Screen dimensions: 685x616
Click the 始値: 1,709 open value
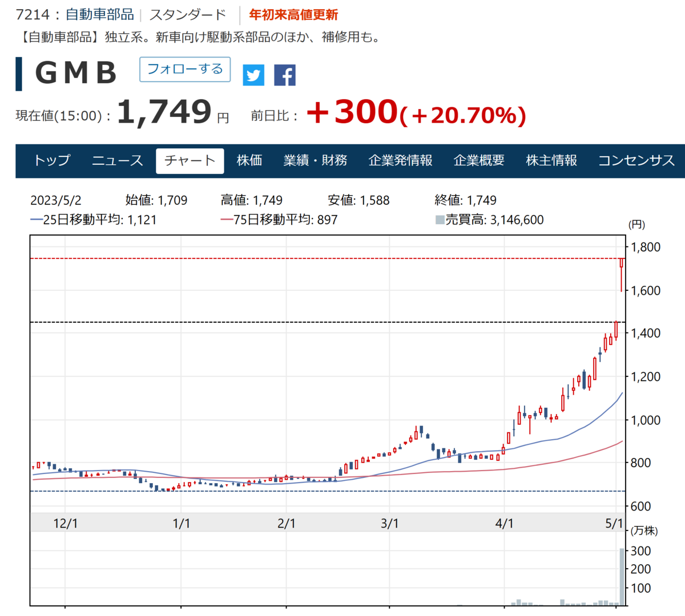(156, 200)
